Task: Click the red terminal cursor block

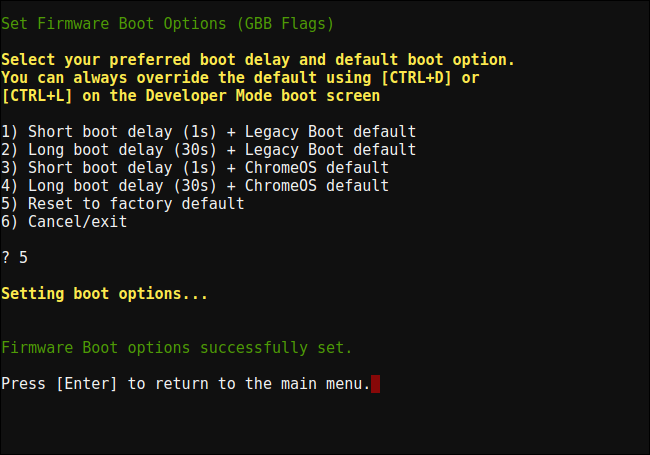Action: (375, 384)
